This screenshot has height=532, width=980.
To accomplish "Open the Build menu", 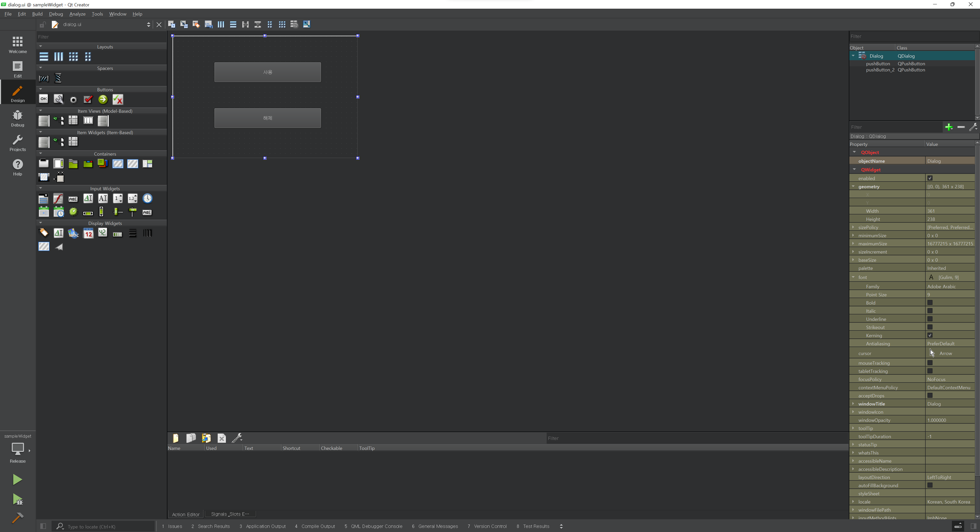I will click(x=37, y=14).
